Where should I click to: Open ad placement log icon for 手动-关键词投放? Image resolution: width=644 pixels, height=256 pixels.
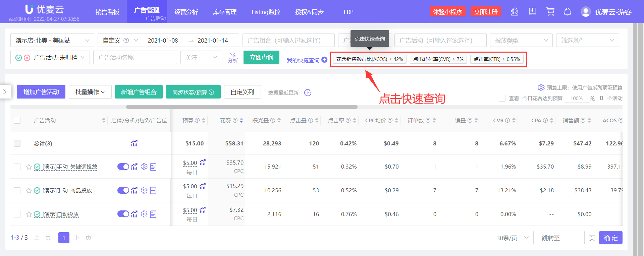coord(153,167)
